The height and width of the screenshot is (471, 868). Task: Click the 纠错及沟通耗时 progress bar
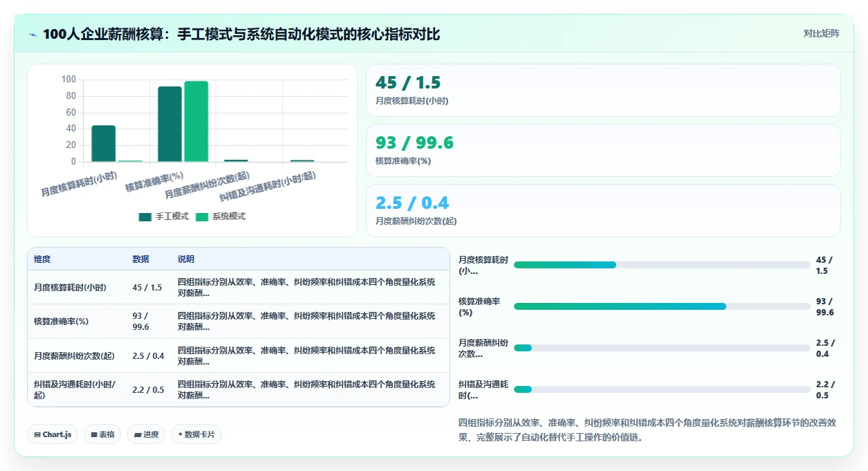662,389
